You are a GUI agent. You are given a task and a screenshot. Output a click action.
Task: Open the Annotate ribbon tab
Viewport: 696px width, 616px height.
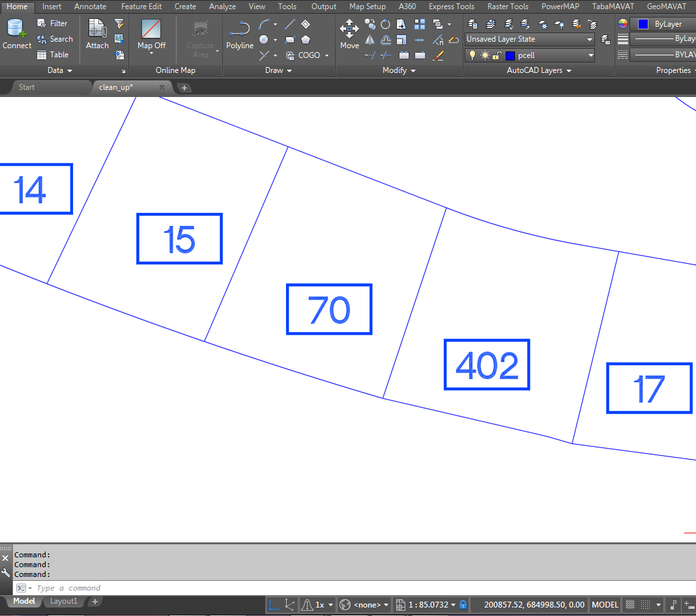pyautogui.click(x=90, y=7)
